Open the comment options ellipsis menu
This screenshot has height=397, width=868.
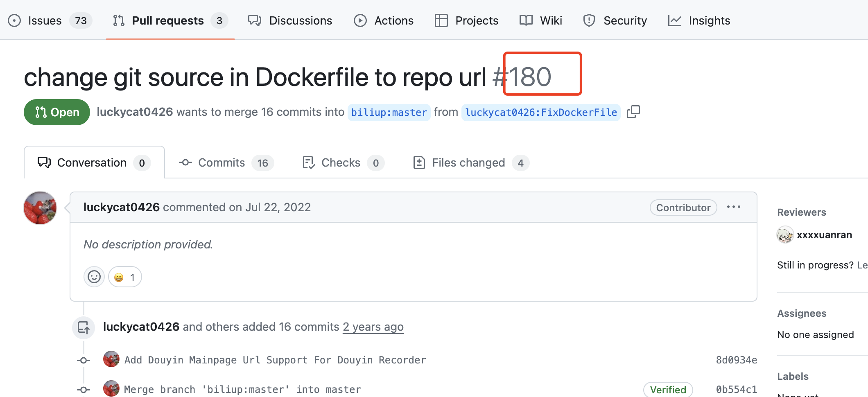coord(733,207)
